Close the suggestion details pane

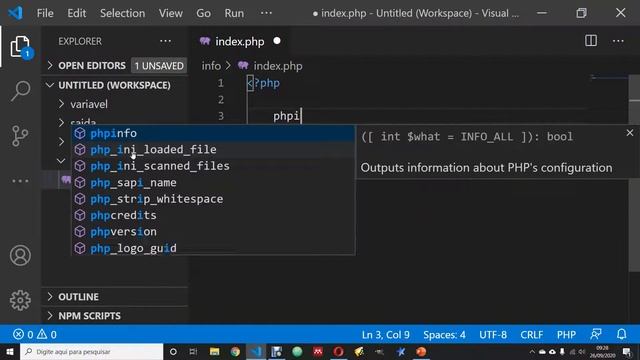(630, 133)
